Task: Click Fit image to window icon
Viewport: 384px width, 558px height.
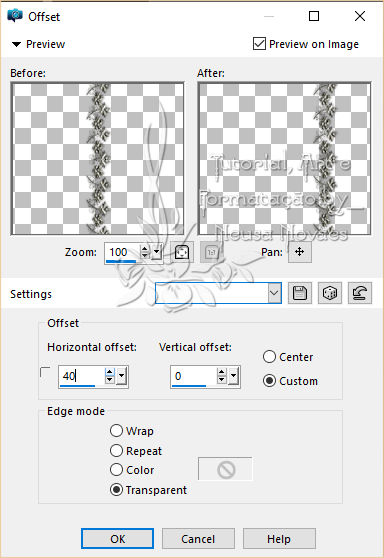Action: [182, 252]
